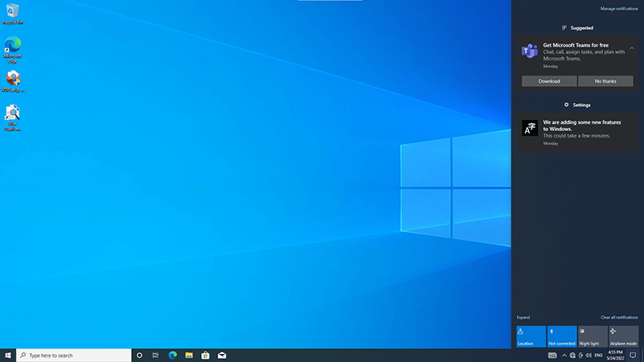Download Microsoft Teams from the notification
Screen dimensions: 644x362
click(x=549, y=81)
